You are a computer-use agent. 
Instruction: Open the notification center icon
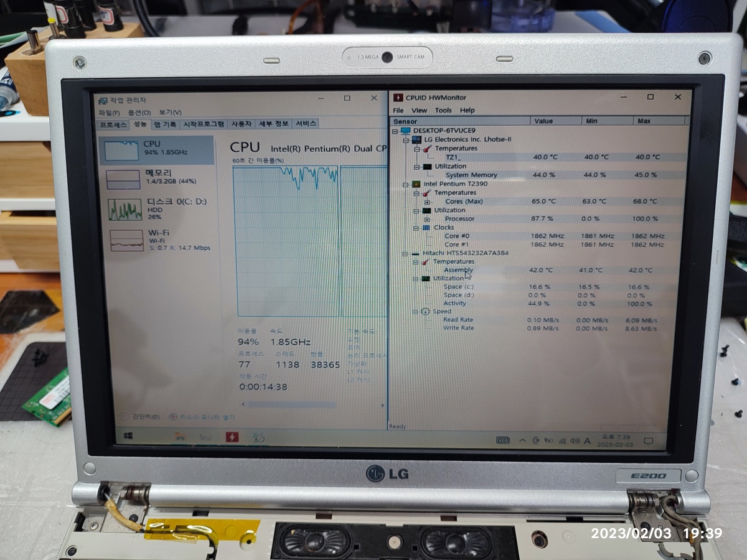click(649, 442)
